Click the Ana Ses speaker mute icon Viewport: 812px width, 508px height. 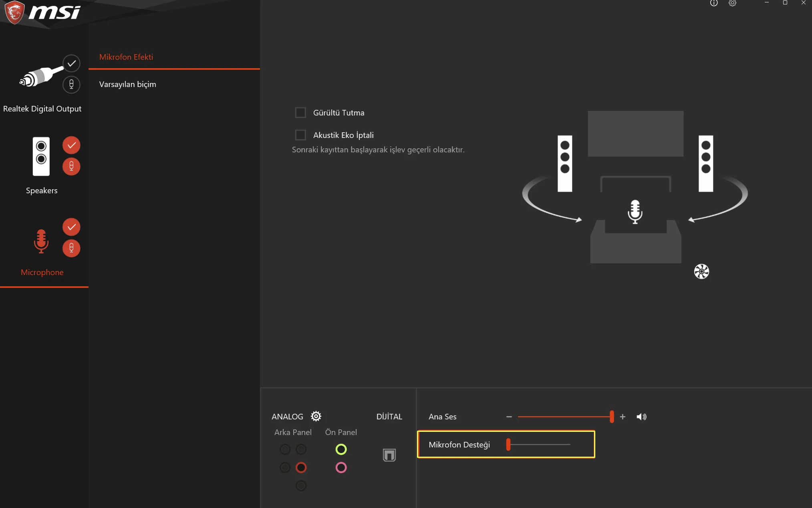pyautogui.click(x=641, y=417)
